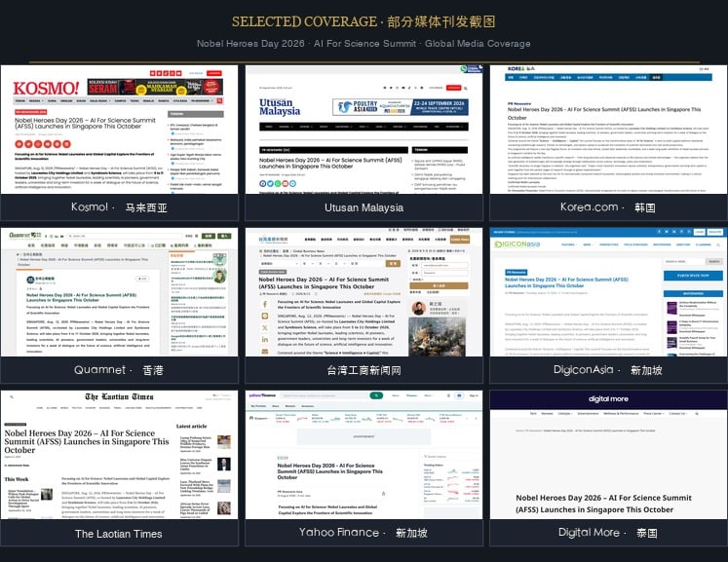Click the KOSMO! red logo
Screen dimensions: 728x562
46,89
